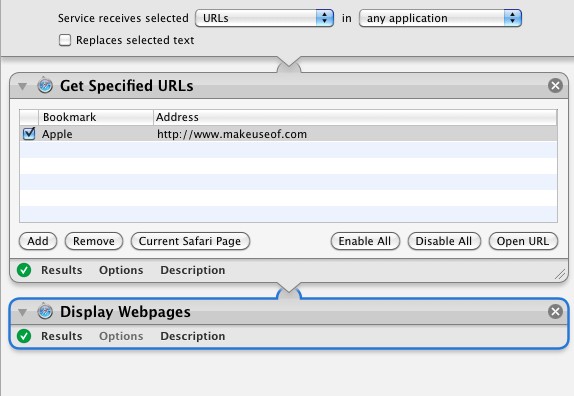The image size is (574, 396).
Task: Open the any application dropdown
Action: pos(440,18)
